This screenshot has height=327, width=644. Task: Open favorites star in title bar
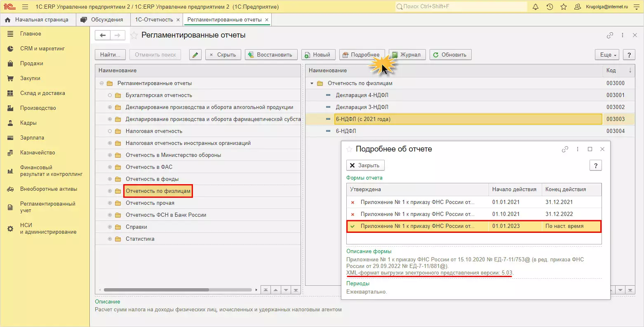pyautogui.click(x=564, y=7)
